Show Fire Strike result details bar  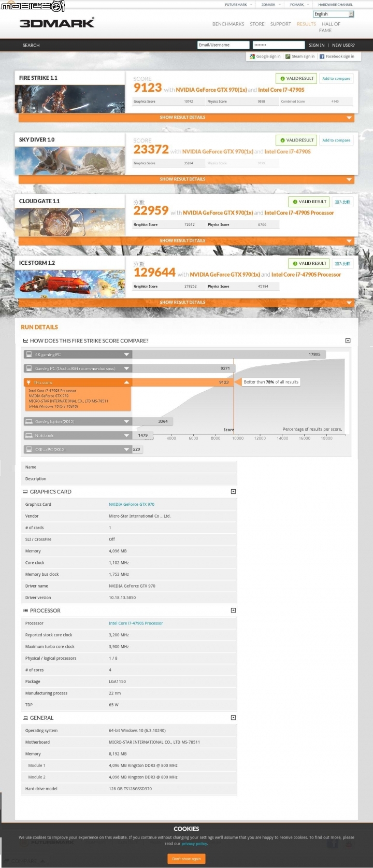[x=187, y=118]
